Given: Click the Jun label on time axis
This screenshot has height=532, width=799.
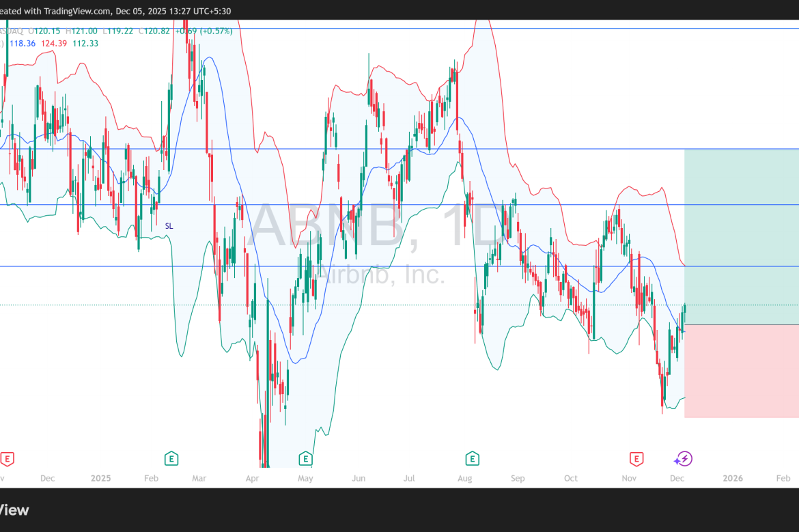Looking at the screenshot, I should pos(358,479).
